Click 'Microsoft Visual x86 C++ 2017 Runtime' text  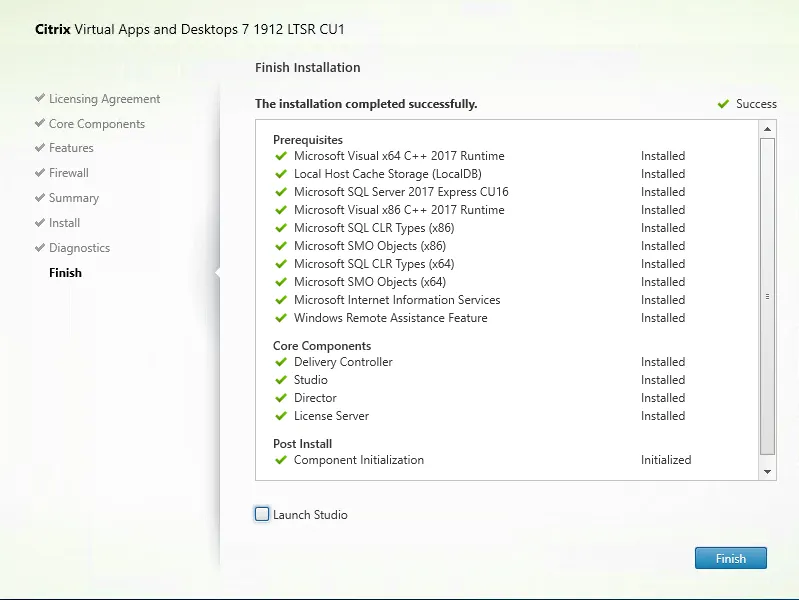[x=399, y=210]
